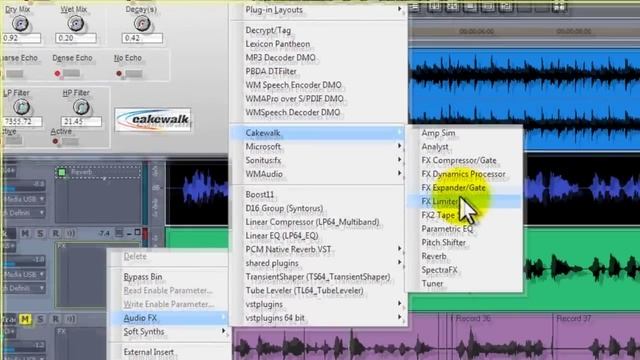
Task: Expand the Sonitus:fx submenu
Action: pos(319,160)
